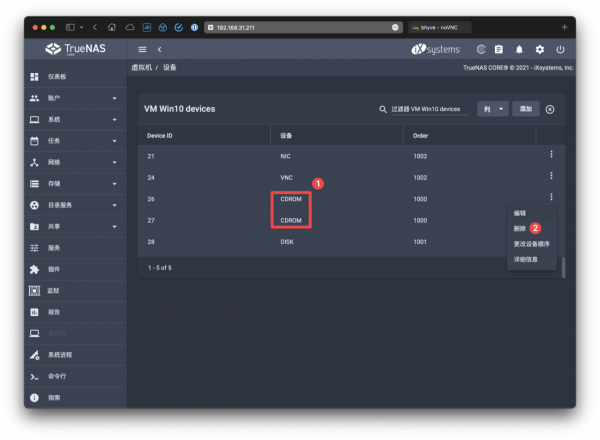Open 服务 services from sidebar
This screenshot has height=440, width=600.
[75, 248]
